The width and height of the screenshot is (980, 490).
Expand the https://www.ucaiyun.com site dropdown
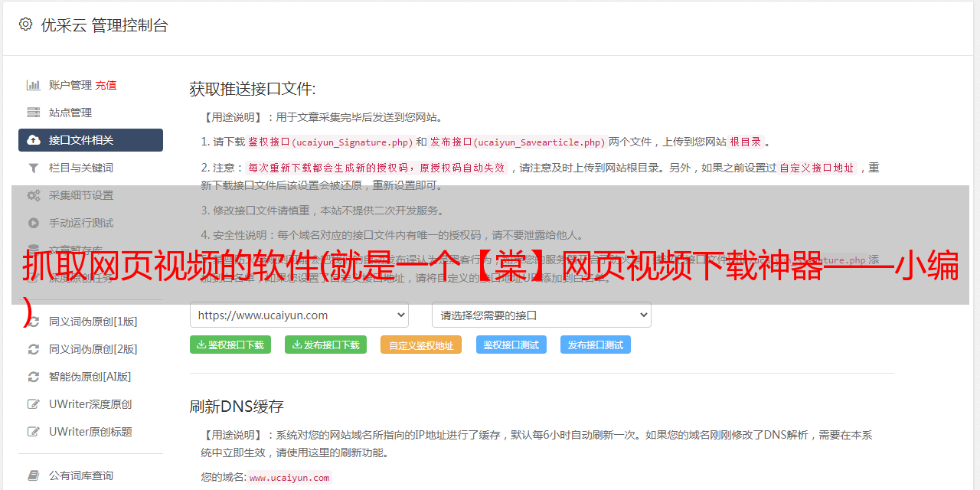point(299,315)
